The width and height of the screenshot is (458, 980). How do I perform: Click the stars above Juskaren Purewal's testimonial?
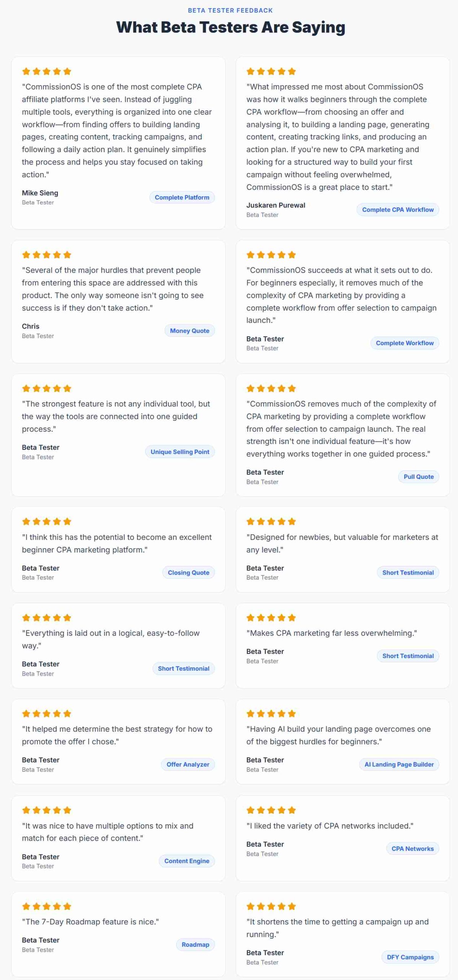coord(271,71)
